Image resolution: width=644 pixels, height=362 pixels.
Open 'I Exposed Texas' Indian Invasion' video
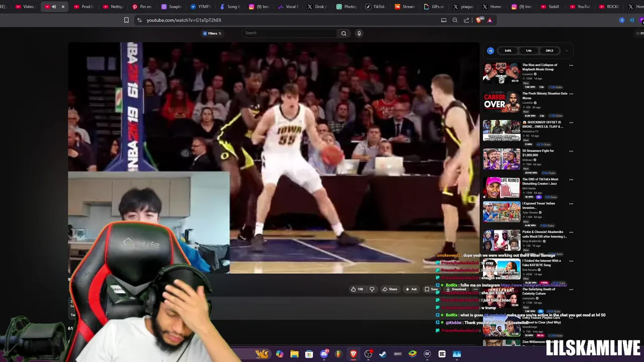click(x=502, y=212)
